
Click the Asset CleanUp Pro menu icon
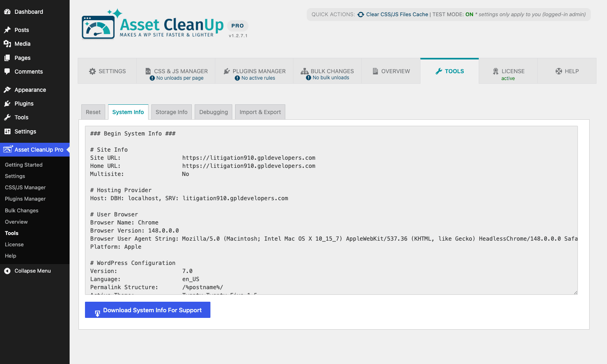point(8,149)
